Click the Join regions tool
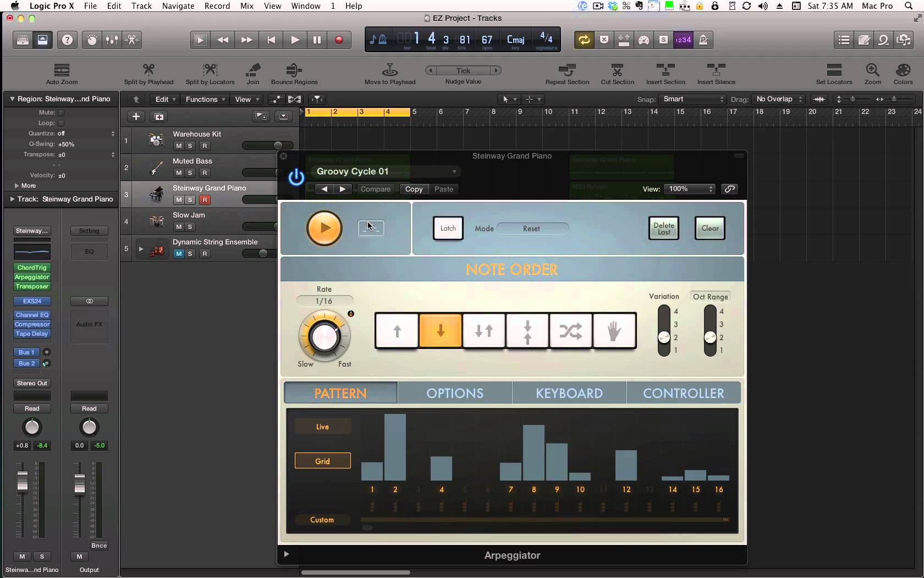This screenshot has height=578, width=924. [253, 74]
